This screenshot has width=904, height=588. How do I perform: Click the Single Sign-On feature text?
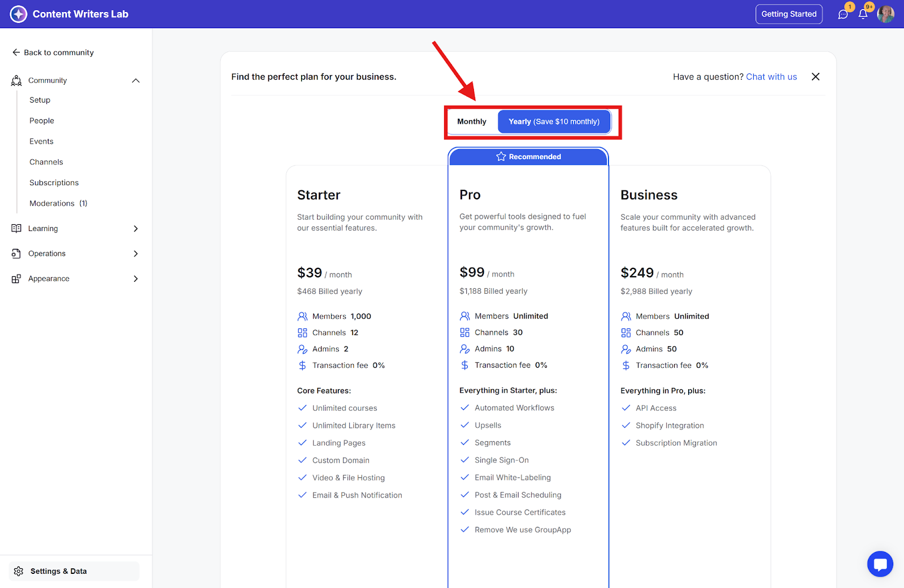[502, 460]
